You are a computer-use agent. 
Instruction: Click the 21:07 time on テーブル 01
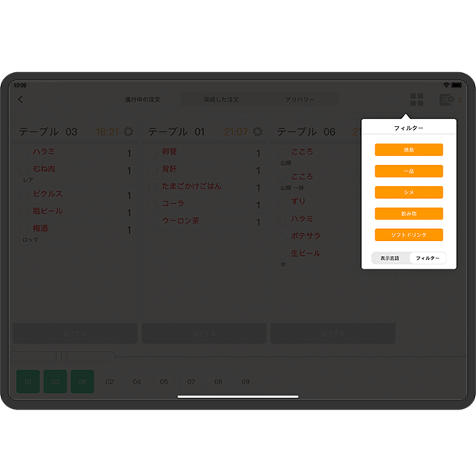point(236,132)
